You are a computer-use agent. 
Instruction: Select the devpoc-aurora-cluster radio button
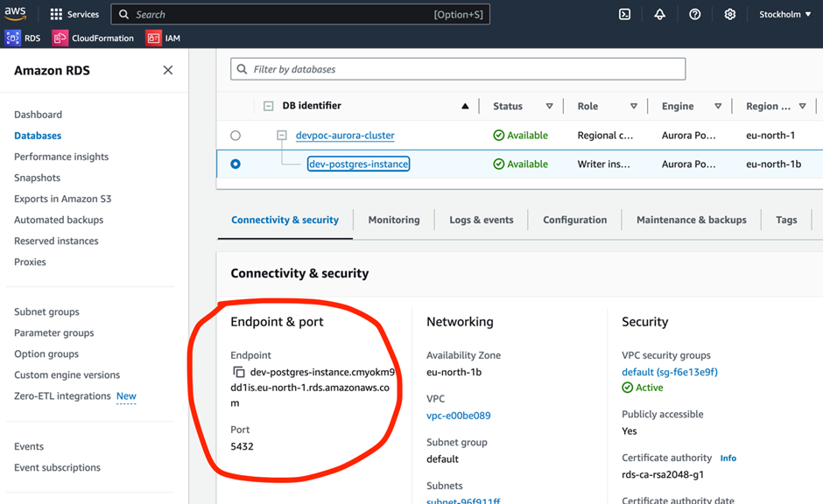coord(236,136)
